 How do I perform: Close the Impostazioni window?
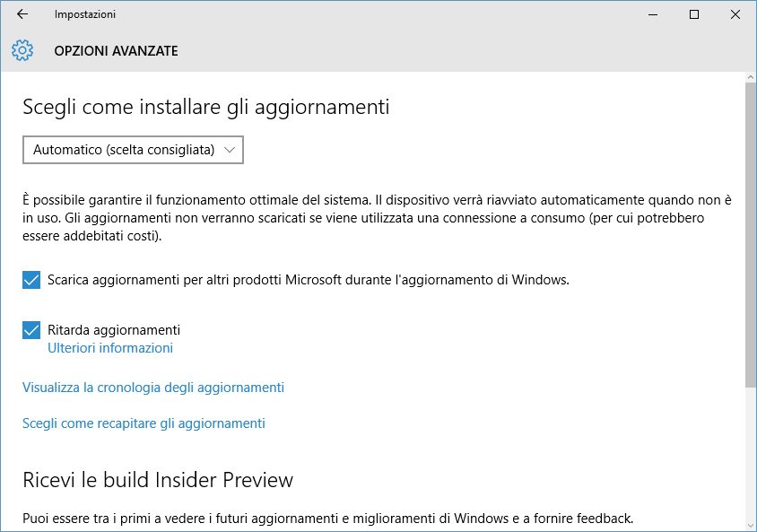pyautogui.click(x=735, y=14)
